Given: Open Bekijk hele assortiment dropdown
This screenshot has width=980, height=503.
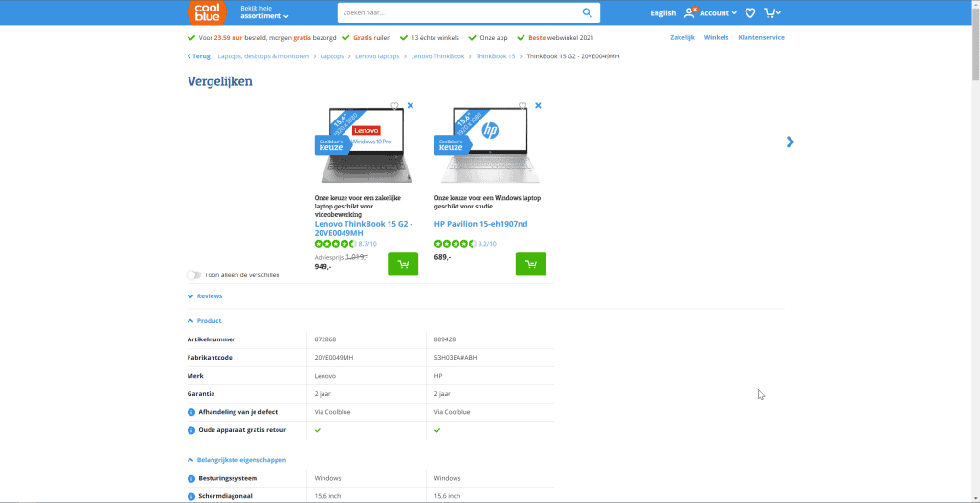Looking at the screenshot, I should pyautogui.click(x=264, y=11).
